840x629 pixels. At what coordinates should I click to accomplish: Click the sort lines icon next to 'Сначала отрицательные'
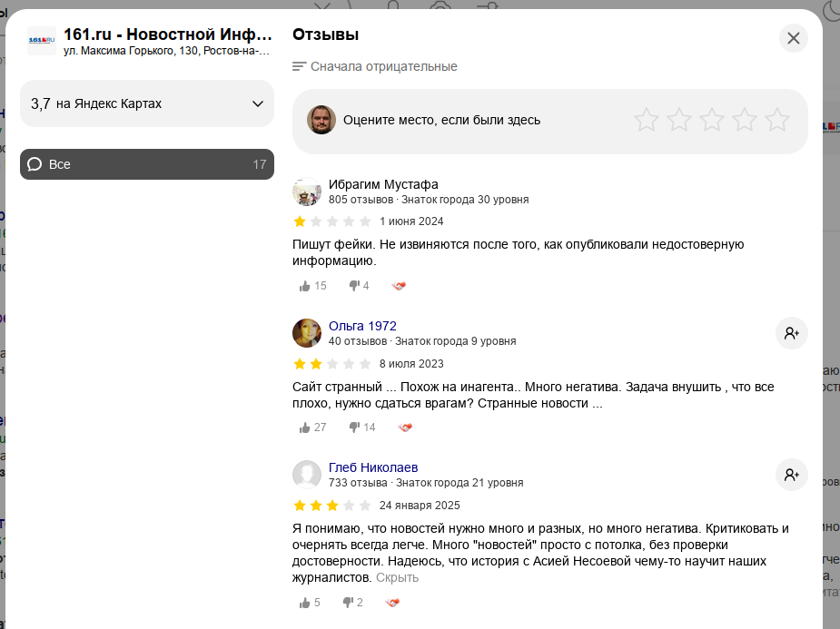click(299, 66)
